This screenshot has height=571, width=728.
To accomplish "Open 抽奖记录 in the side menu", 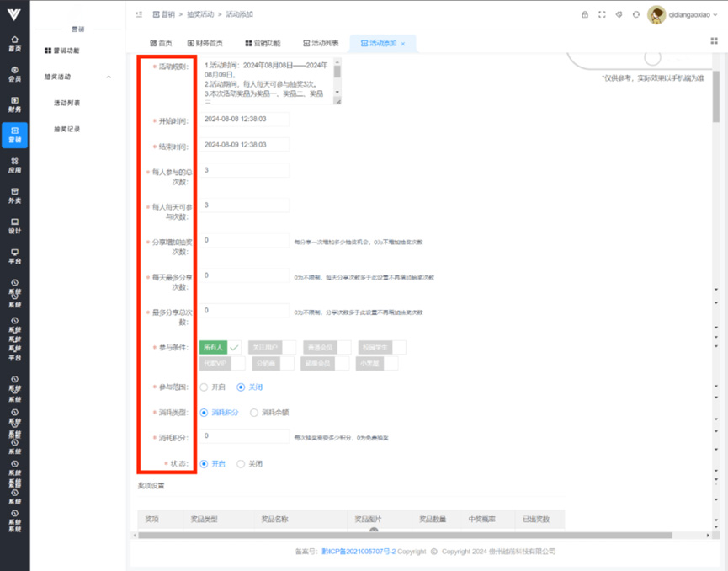I will (67, 129).
